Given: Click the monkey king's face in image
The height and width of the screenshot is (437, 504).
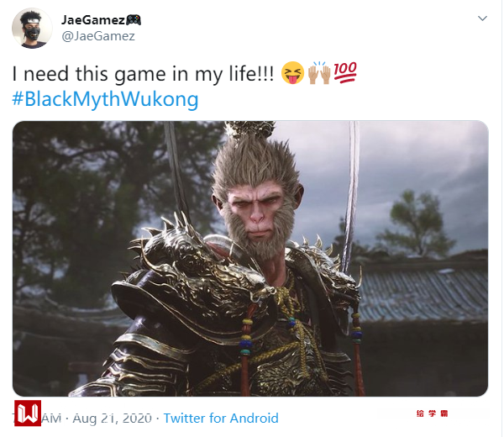Looking at the screenshot, I should click(x=257, y=213).
